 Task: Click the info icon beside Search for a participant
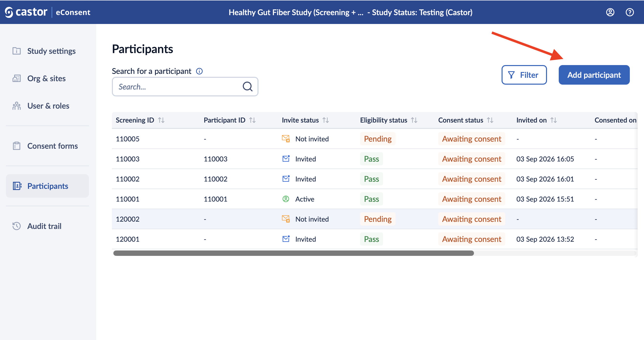pos(199,71)
